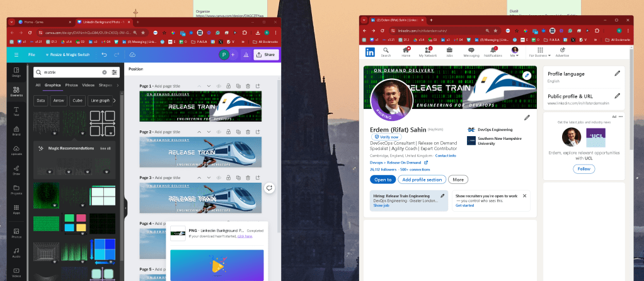Edit LinkedIn intro section pencil icon

point(527,118)
